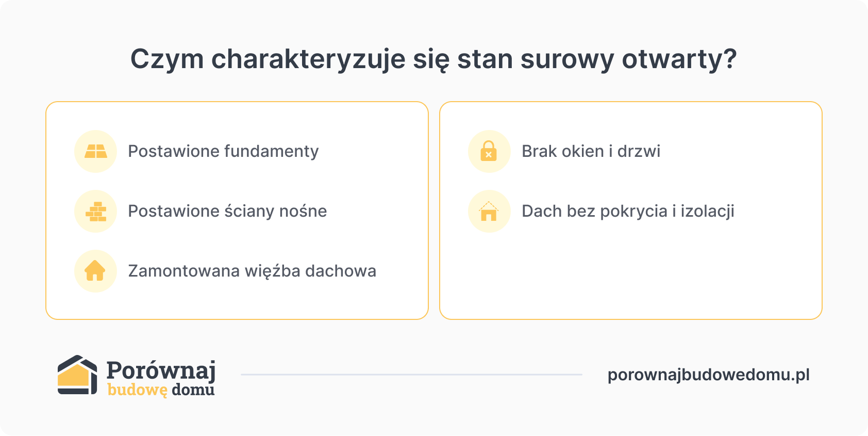Viewport: 868px width, 436px height.
Task: Click the padlock with x icon
Action: pyautogui.click(x=489, y=151)
